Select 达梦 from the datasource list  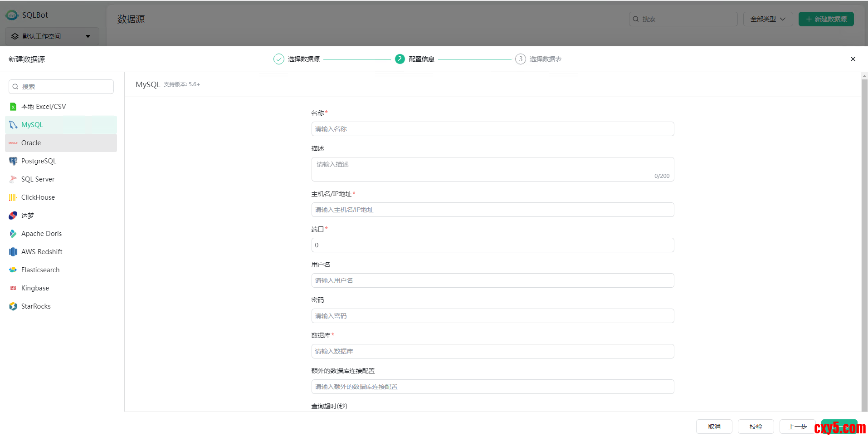pos(27,216)
